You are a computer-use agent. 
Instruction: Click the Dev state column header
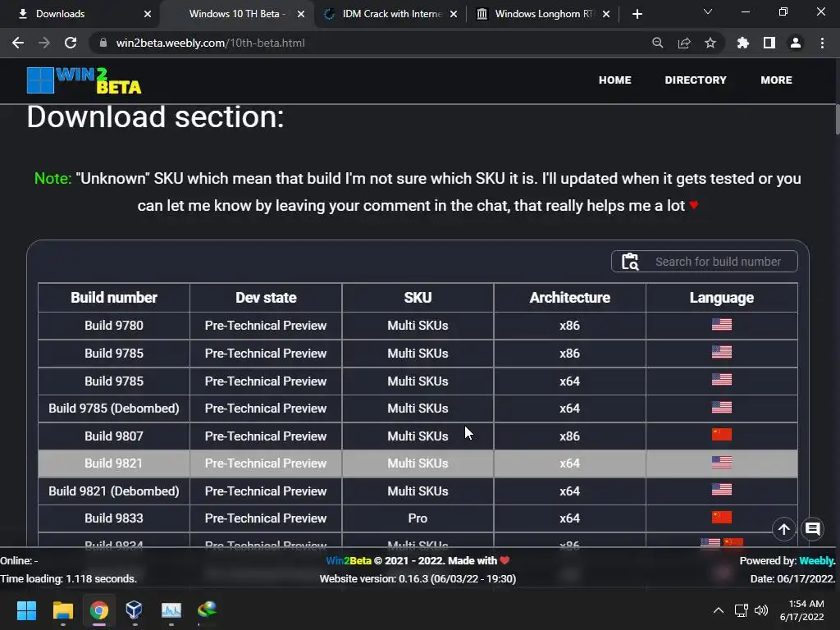266,297
